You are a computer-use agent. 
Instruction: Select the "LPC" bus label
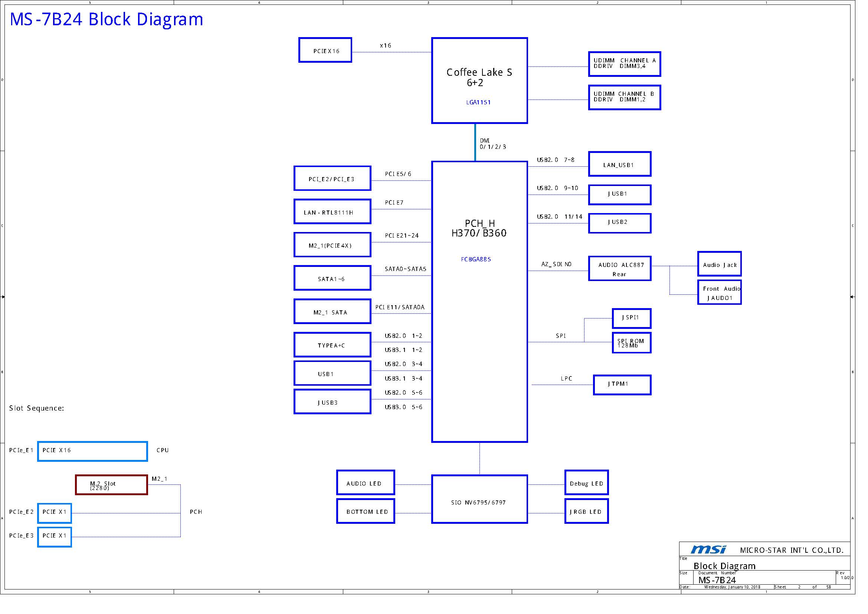pos(566,378)
